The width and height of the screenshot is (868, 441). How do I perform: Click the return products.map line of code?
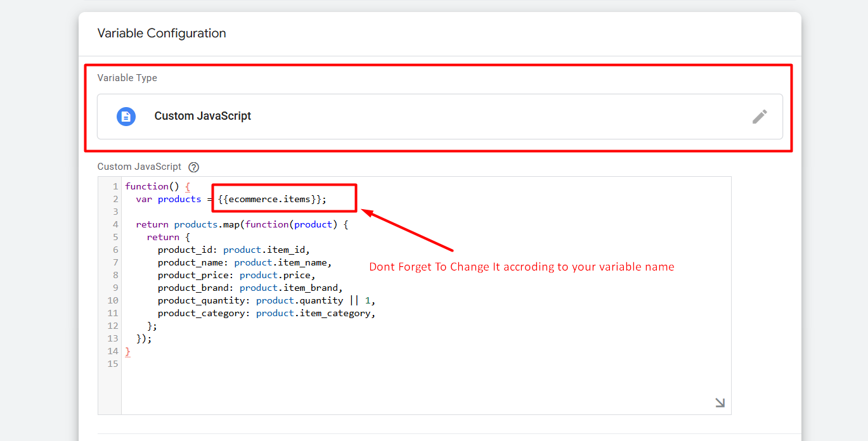click(x=242, y=224)
